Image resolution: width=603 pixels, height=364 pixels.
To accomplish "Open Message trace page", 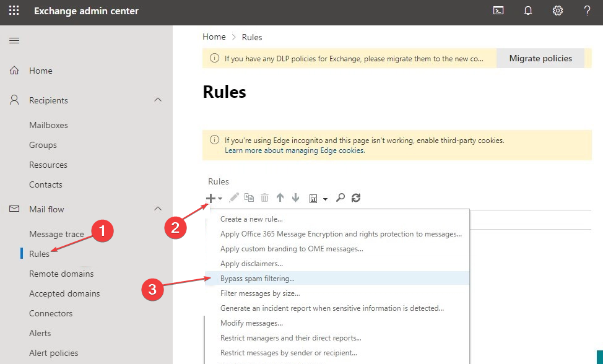I will (56, 234).
